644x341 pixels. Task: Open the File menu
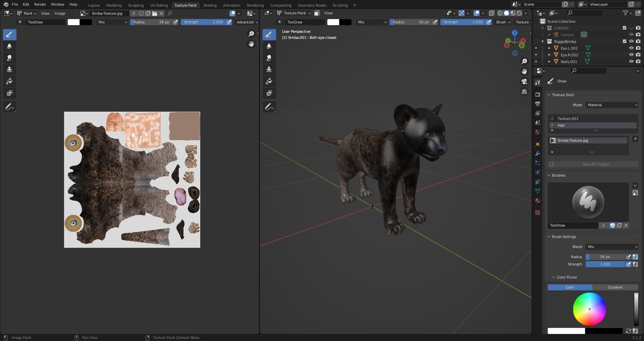click(15, 4)
